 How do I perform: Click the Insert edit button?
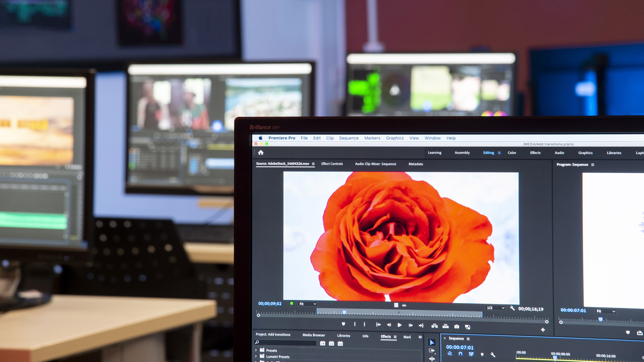pos(434,326)
